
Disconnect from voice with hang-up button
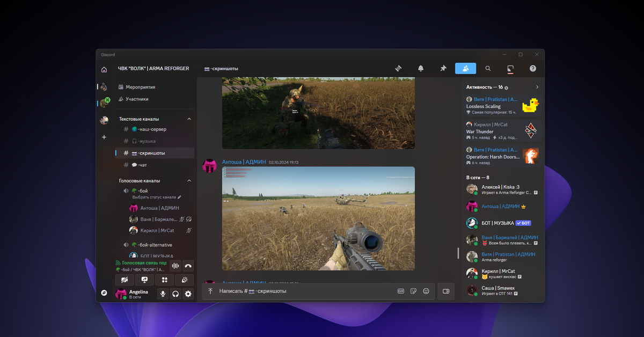click(187, 266)
